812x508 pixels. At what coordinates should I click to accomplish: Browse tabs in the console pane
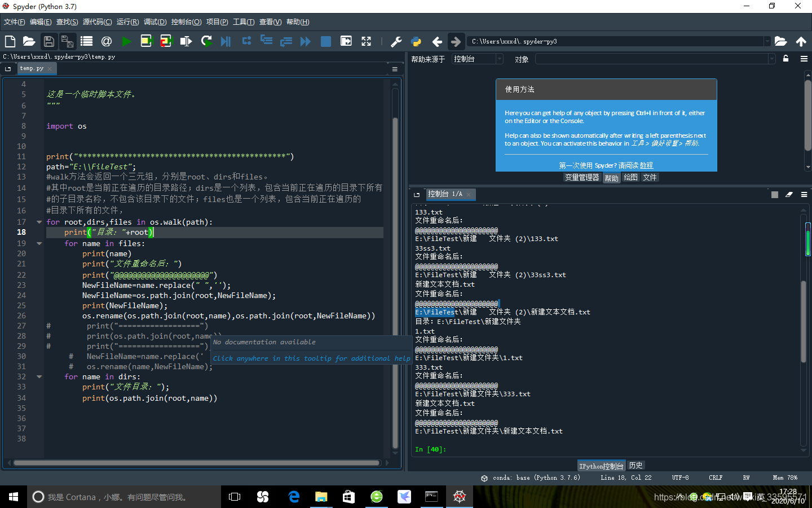pos(417,194)
